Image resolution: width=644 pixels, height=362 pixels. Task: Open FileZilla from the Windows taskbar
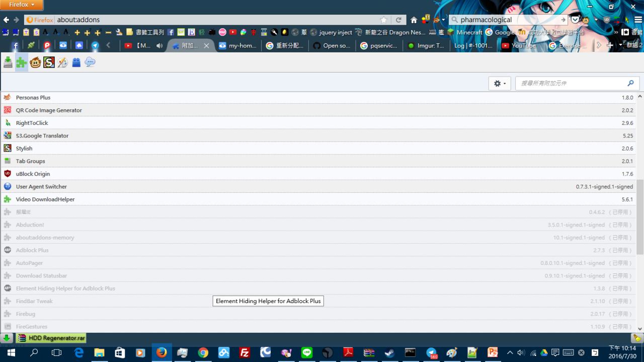[x=245, y=352]
